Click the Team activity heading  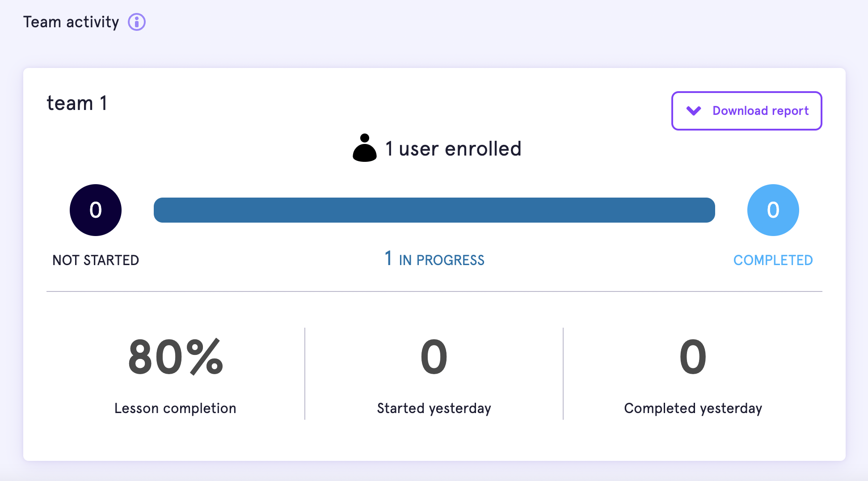click(71, 22)
